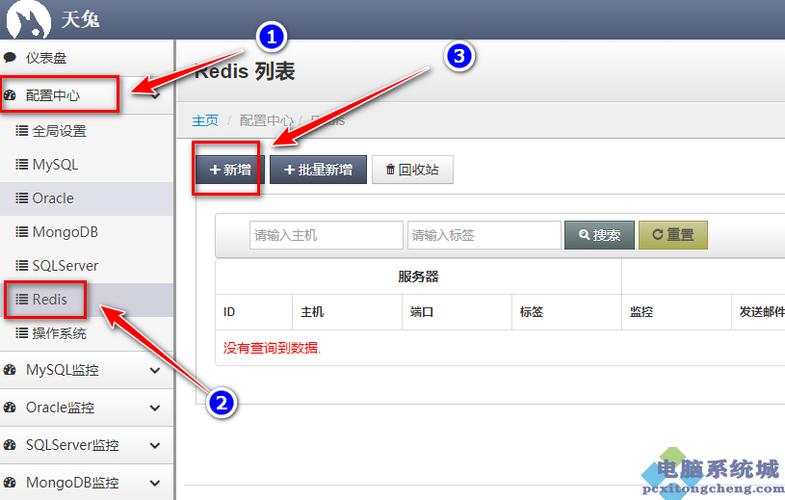
Task: Expand the MongoDB监控 chevron
Action: (155, 483)
